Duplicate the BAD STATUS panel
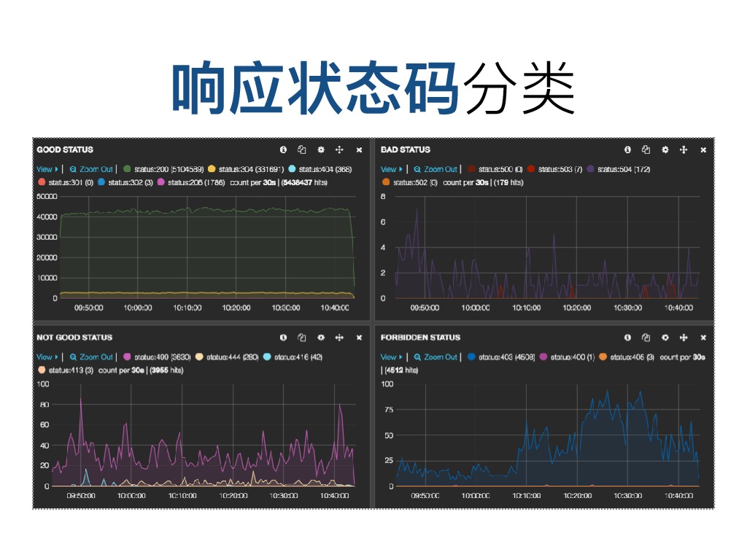Screen dimensions: 747x560 tap(646, 149)
